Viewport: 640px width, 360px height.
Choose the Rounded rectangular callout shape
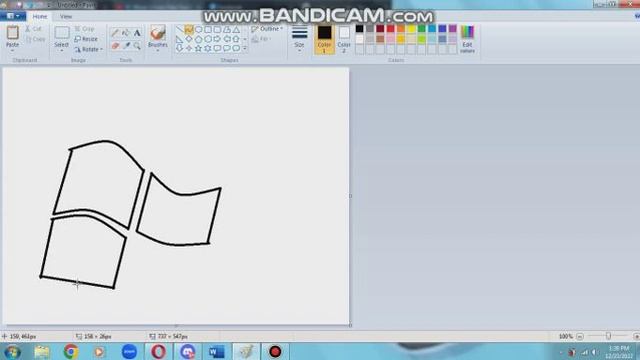(x=217, y=48)
